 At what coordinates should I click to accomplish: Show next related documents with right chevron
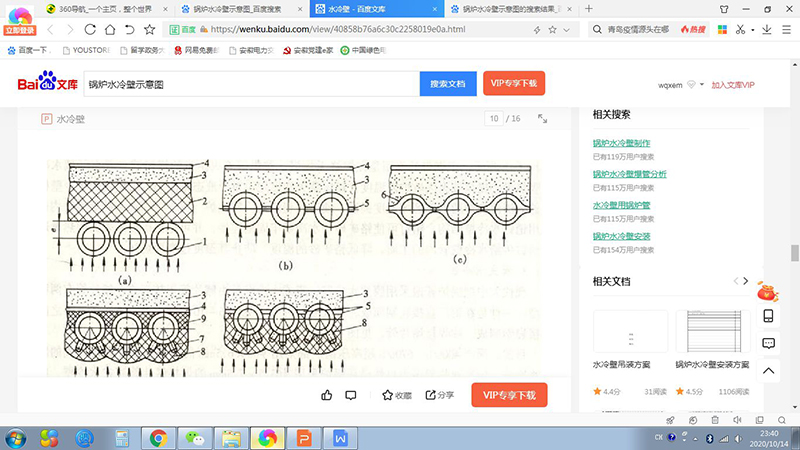coord(746,281)
